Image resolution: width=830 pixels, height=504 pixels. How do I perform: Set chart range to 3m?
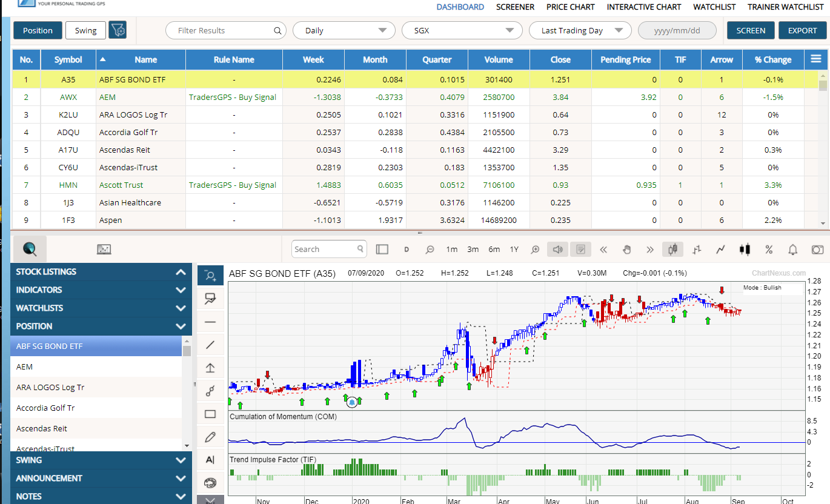(473, 249)
